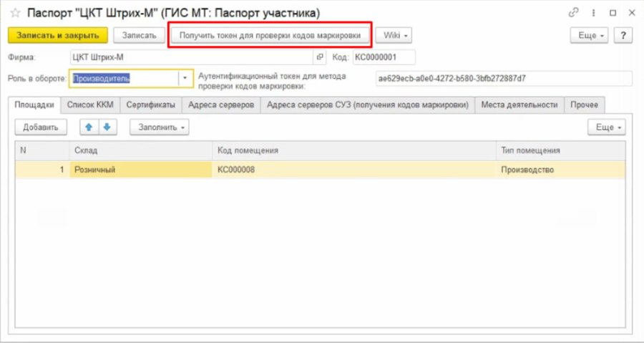Screen dimensions: 644x343
Task: Copy link to this passport form
Action: (x=573, y=13)
